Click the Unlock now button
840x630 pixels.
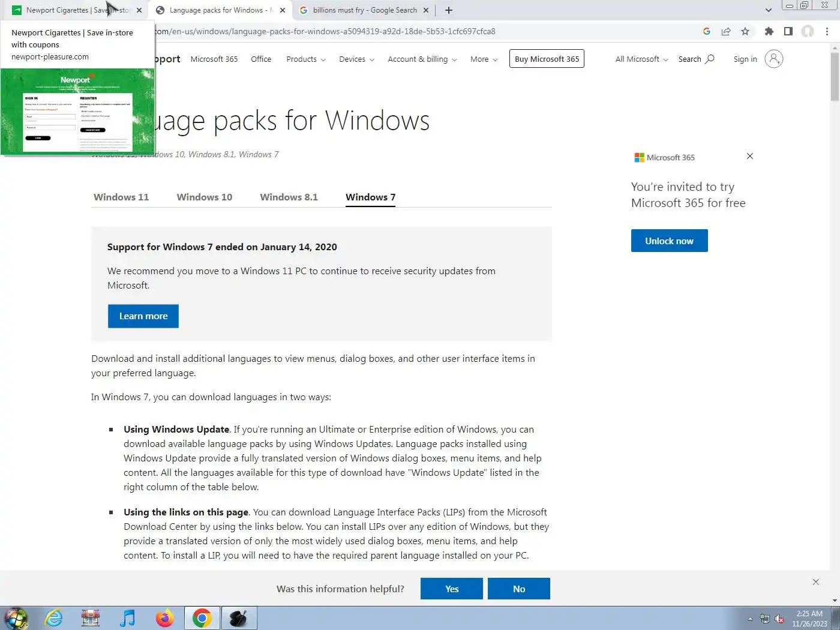[x=670, y=241]
